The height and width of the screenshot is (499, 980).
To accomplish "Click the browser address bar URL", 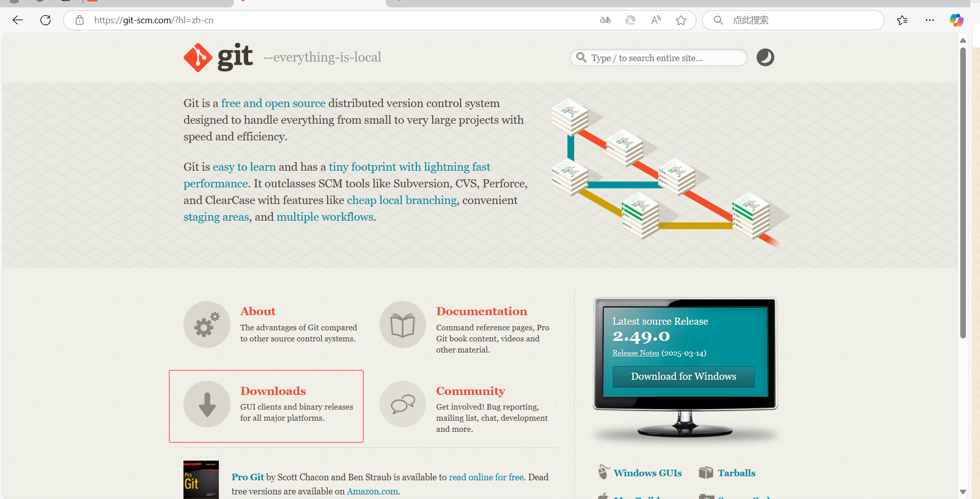I will tap(154, 20).
